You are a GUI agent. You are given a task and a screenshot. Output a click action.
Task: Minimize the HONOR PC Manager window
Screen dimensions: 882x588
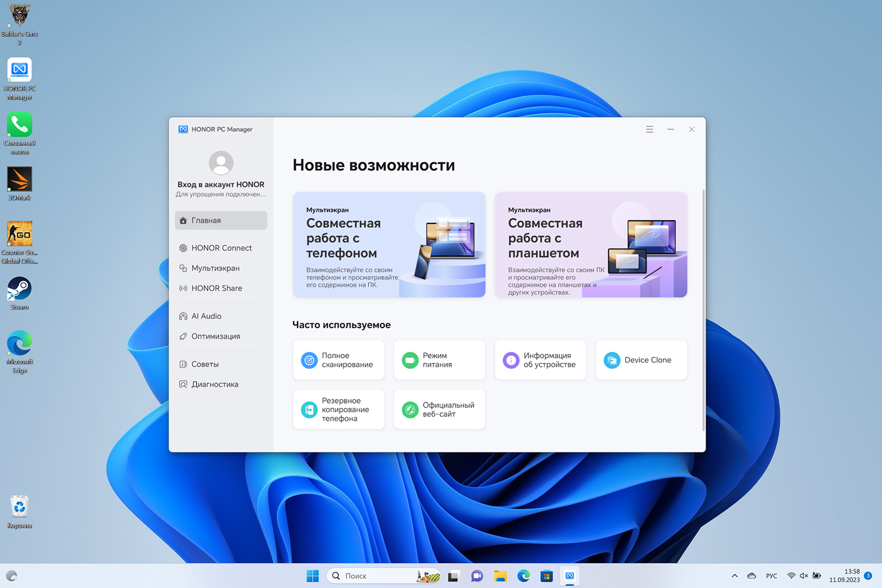click(x=671, y=129)
